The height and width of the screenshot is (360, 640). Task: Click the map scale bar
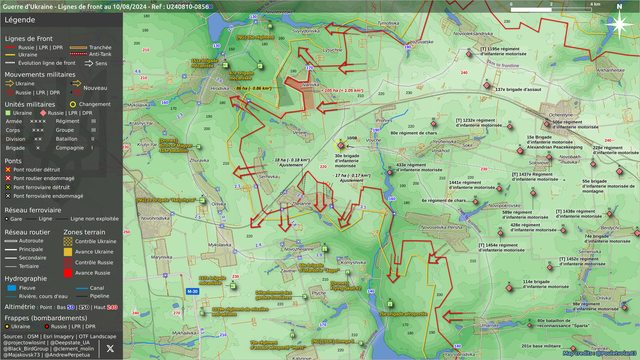pyautogui.click(x=551, y=9)
